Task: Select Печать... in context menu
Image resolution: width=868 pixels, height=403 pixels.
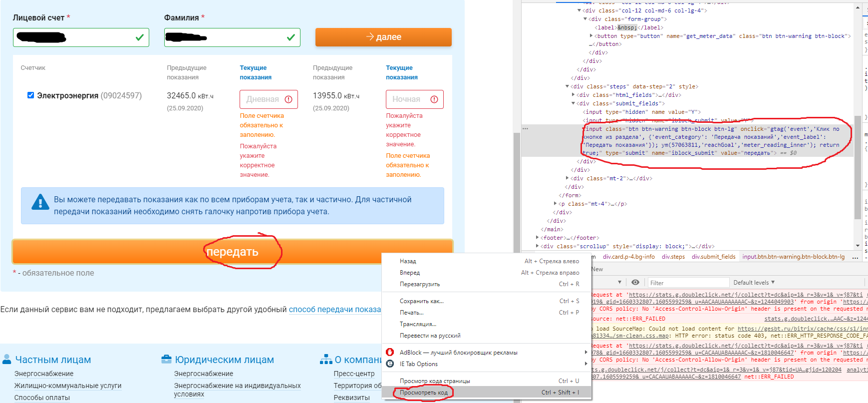Action: coord(486,313)
